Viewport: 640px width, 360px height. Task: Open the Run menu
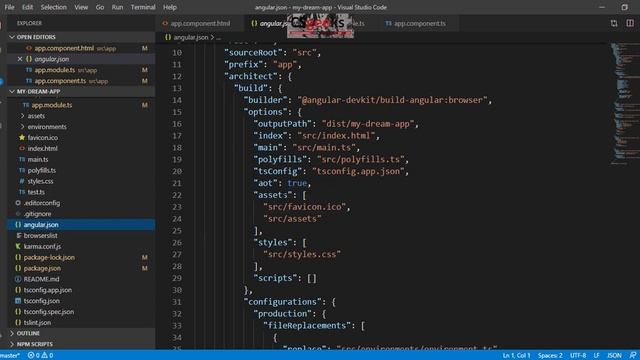pyautogui.click(x=117, y=7)
